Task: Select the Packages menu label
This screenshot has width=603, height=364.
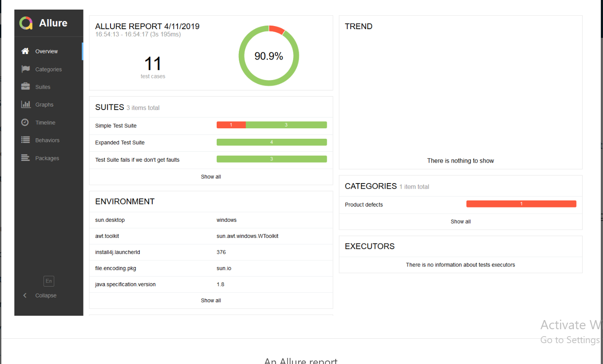Action: tap(47, 158)
